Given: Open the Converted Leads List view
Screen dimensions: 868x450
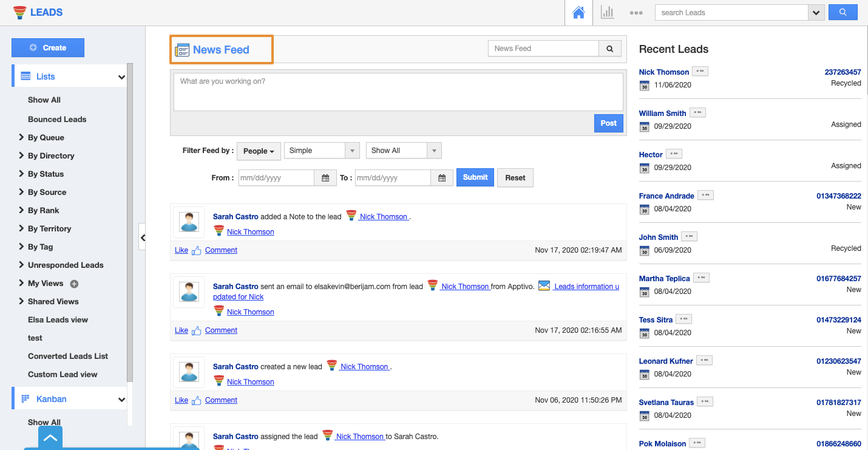Looking at the screenshot, I should coord(68,356).
